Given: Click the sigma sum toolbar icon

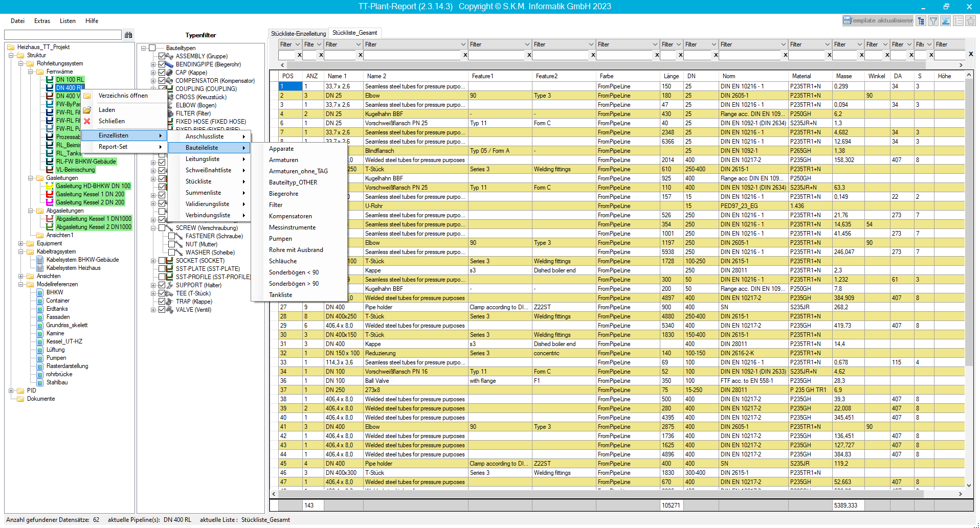Looking at the screenshot, I should 946,21.
